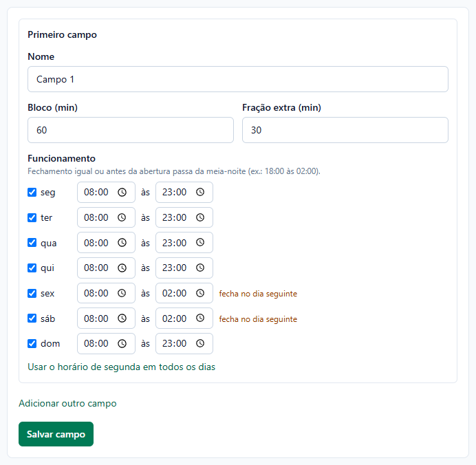Image resolution: width=476 pixels, height=465 pixels.
Task: Open clock picker for sex closing time
Action: coord(200,293)
